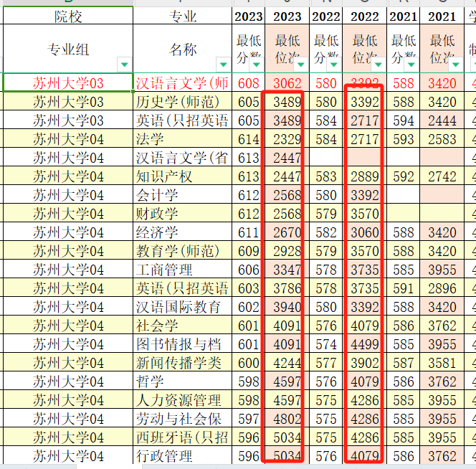Click 3902 rank in the 新闻传播学类 row

point(365,363)
